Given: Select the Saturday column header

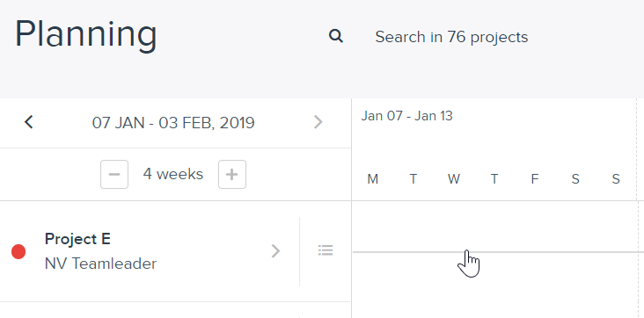Looking at the screenshot, I should point(575,179).
